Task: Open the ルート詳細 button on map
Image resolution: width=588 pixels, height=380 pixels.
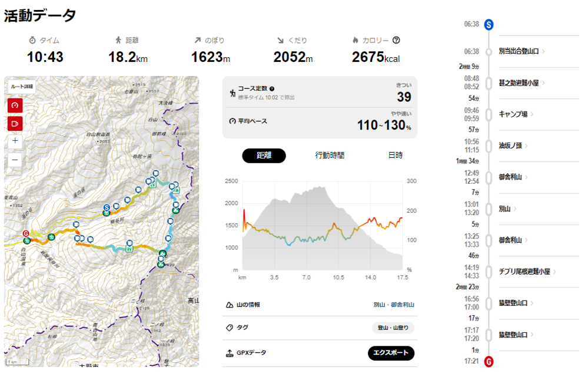Action: (22, 87)
